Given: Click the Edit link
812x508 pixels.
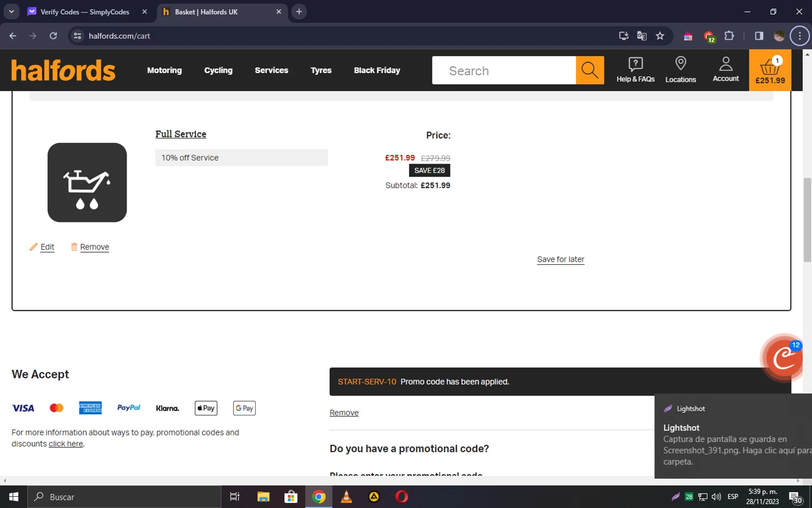Looking at the screenshot, I should (x=48, y=247).
